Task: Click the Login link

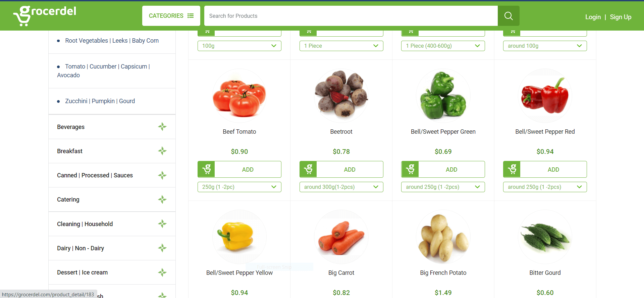Action: (x=593, y=17)
